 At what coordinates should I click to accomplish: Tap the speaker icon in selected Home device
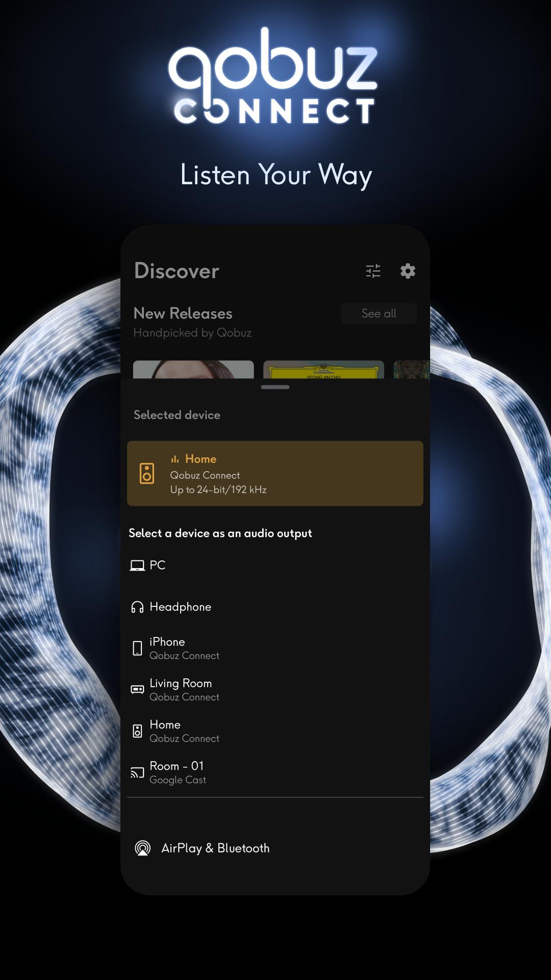tap(147, 474)
